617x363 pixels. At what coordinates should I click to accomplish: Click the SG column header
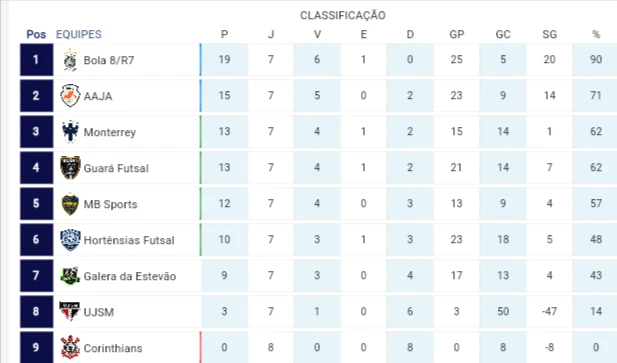coord(549,34)
